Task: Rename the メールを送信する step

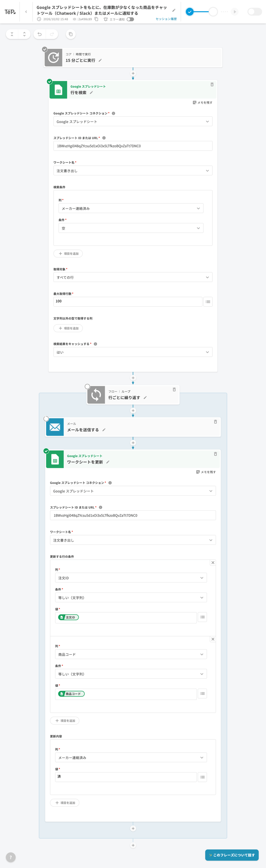Action: point(104,430)
